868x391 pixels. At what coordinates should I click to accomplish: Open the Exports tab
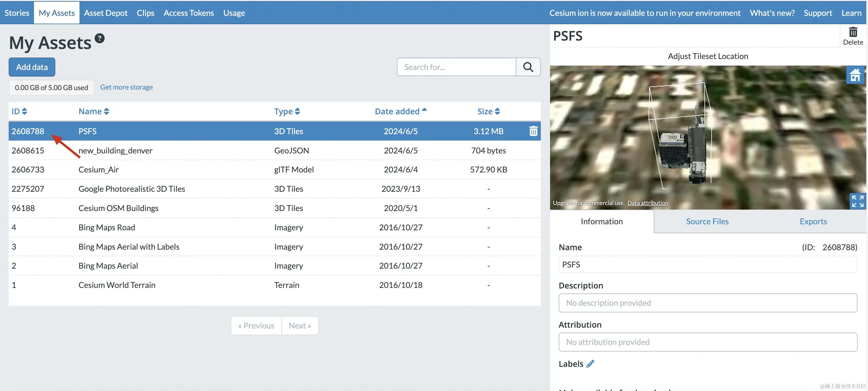click(x=813, y=221)
